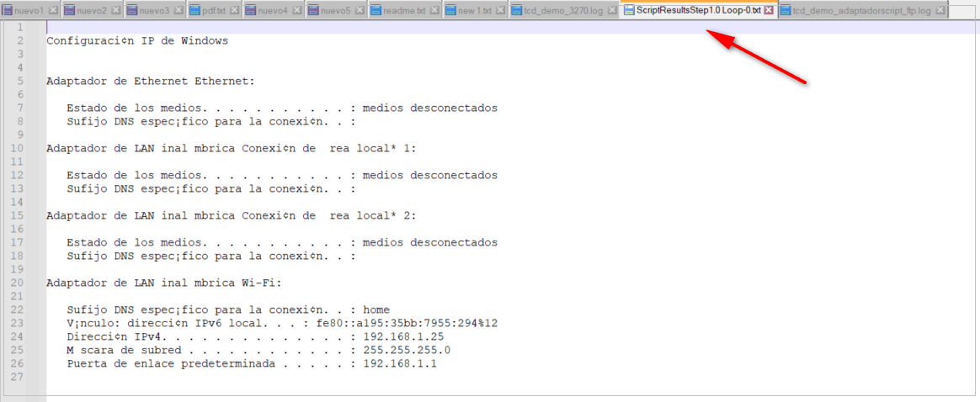Close the tcd_demo_3270.log tab

pyautogui.click(x=612, y=11)
